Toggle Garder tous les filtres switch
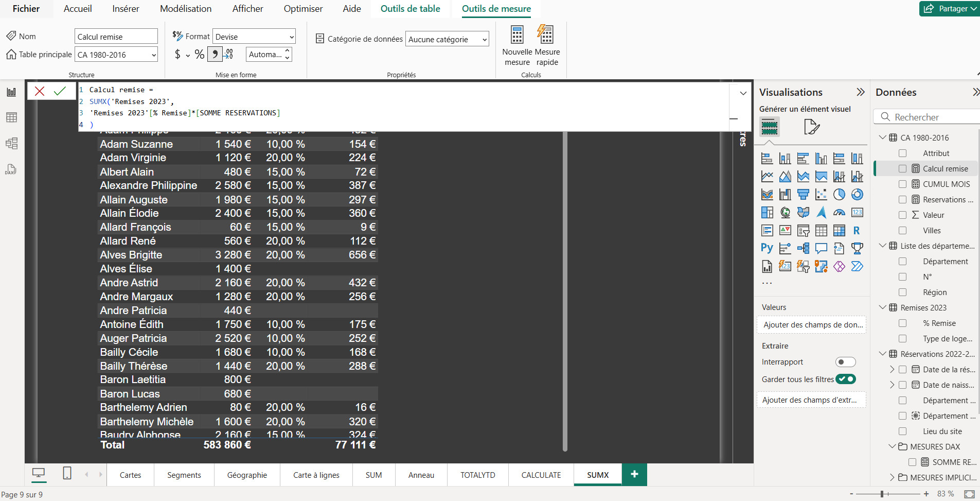The height and width of the screenshot is (501, 980). (x=845, y=379)
